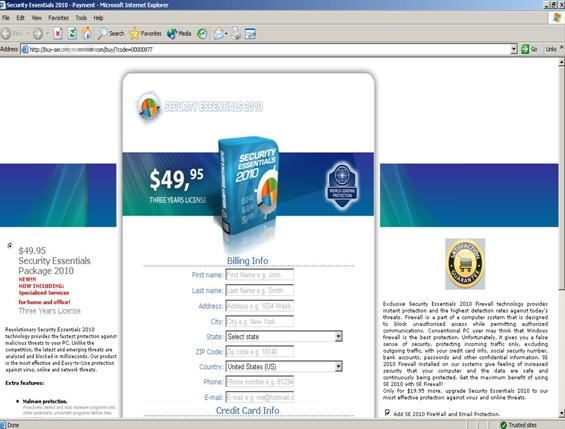
Task: Open the History toolbar icon
Action: 202,34
